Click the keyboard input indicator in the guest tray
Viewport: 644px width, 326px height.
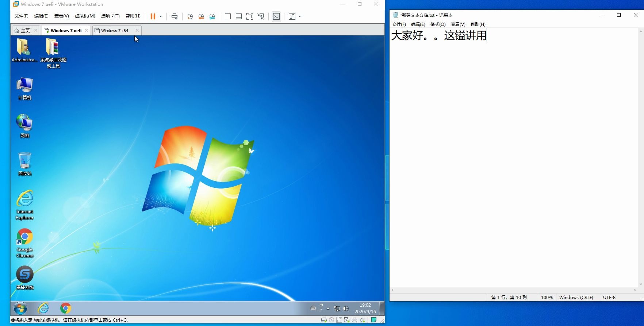(313, 308)
